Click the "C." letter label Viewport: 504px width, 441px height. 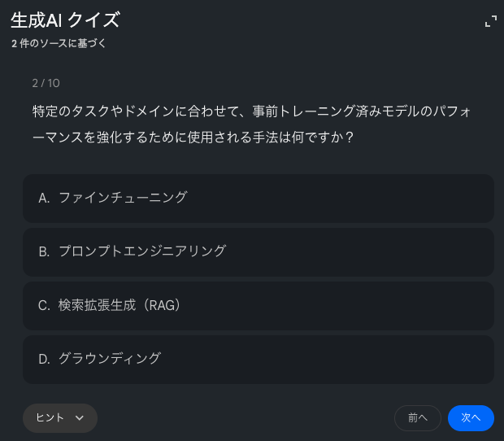44,305
